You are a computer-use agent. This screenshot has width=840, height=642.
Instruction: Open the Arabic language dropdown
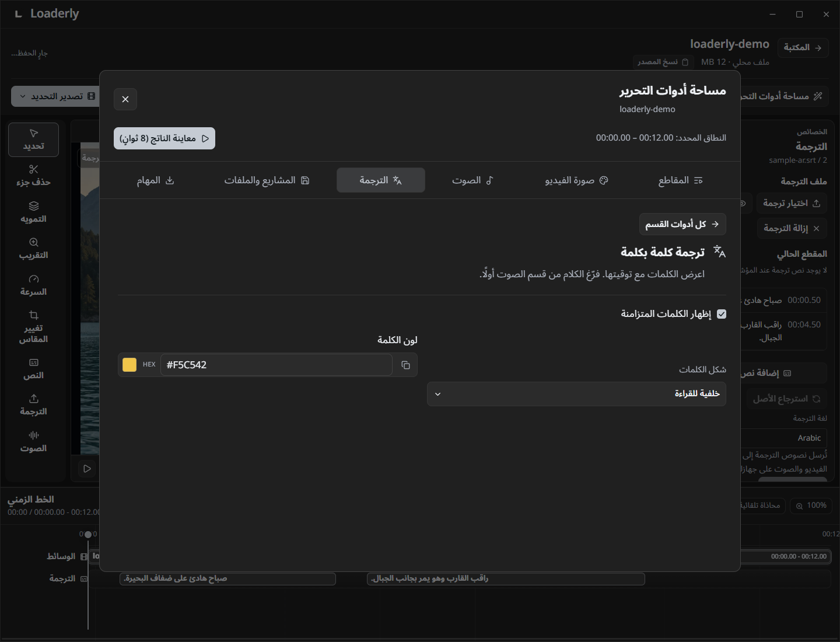tap(783, 438)
